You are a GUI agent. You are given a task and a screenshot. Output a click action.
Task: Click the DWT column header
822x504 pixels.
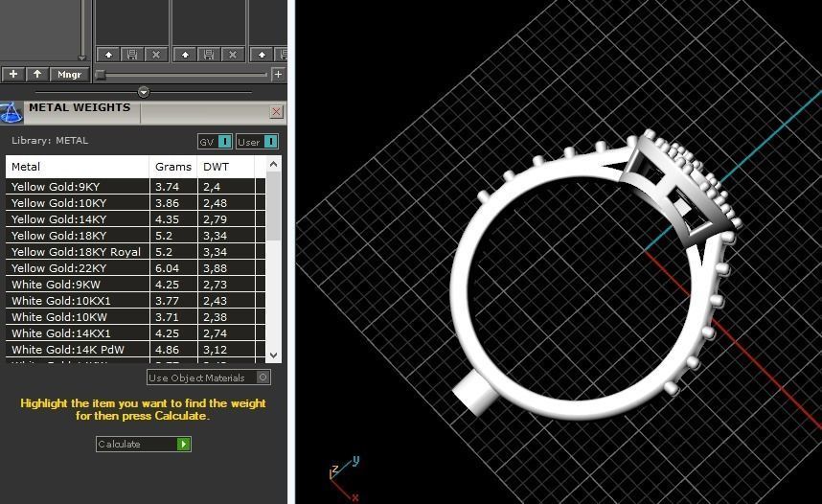coord(226,167)
